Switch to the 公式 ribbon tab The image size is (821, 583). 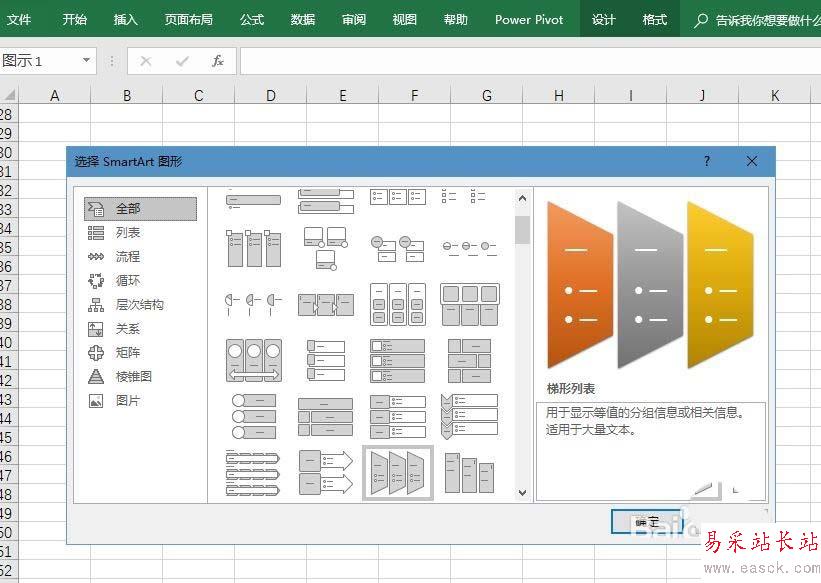click(252, 19)
